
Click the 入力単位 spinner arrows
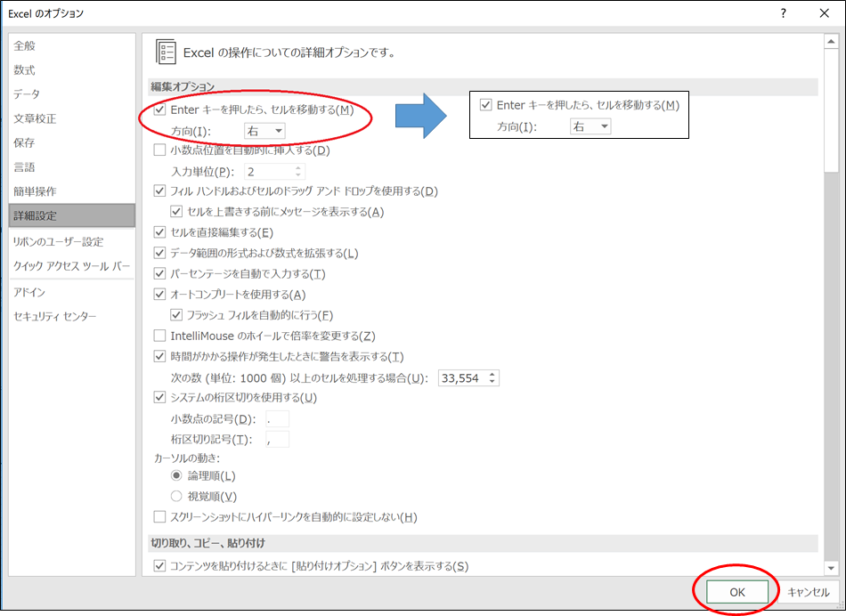[298, 172]
